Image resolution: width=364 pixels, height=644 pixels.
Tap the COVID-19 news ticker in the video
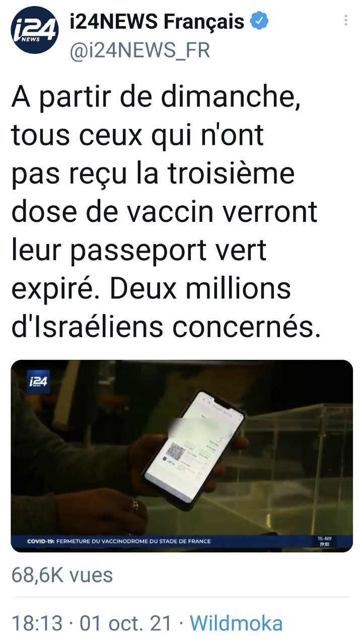click(x=119, y=541)
